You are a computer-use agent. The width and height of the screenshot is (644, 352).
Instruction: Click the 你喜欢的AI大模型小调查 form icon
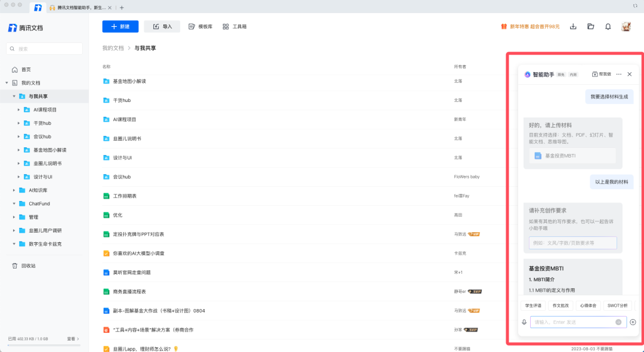click(x=106, y=254)
